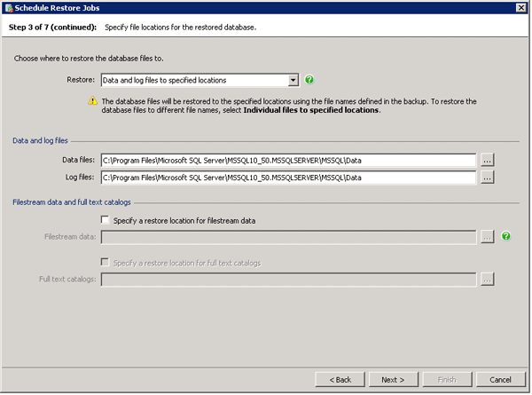Enable restore location for filestream data
The height and width of the screenshot is (395, 532).
tap(106, 220)
